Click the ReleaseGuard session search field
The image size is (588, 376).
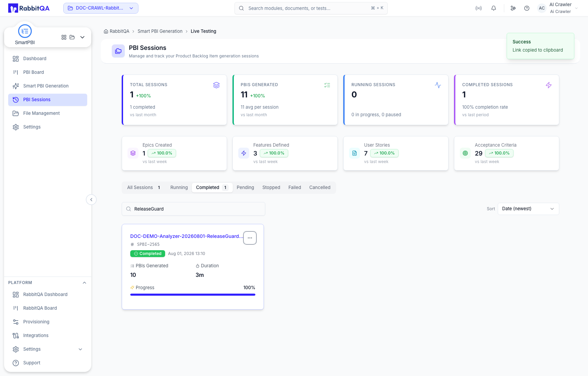pyautogui.click(x=193, y=209)
